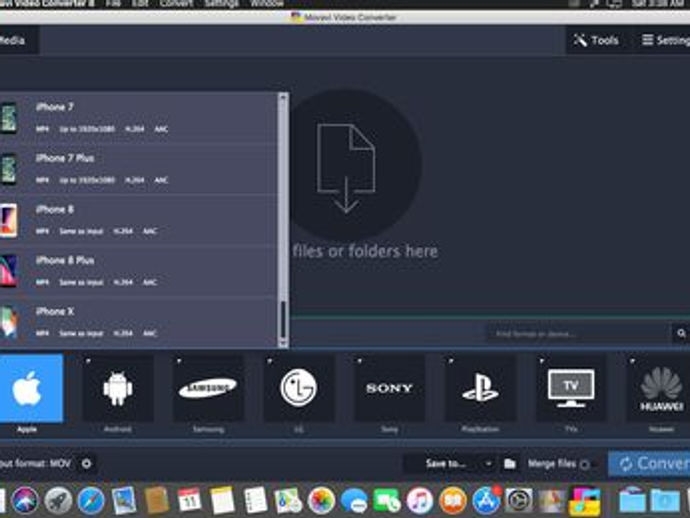Viewport: 690px width, 518px height.
Task: Select the Apple devices category tile
Action: pyautogui.click(x=31, y=388)
